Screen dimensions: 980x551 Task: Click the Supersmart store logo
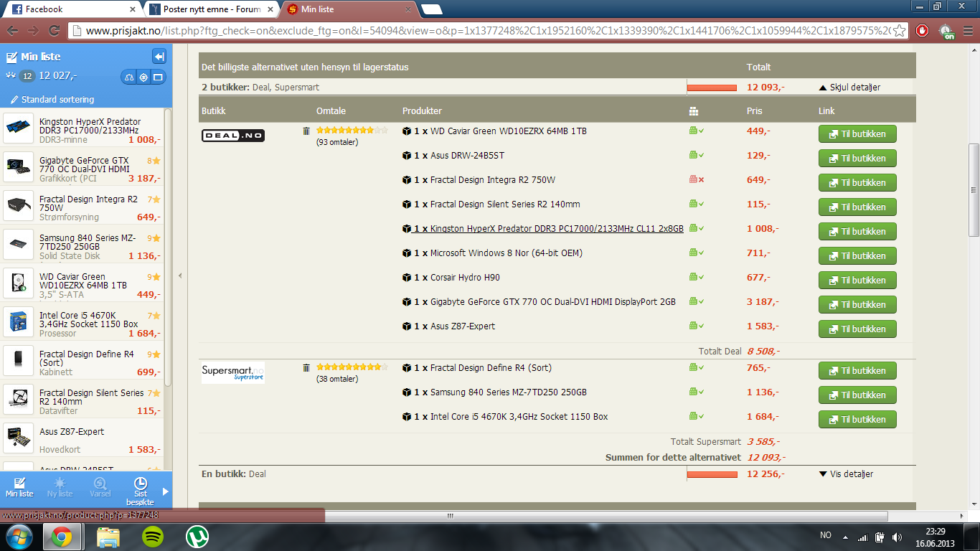[232, 372]
